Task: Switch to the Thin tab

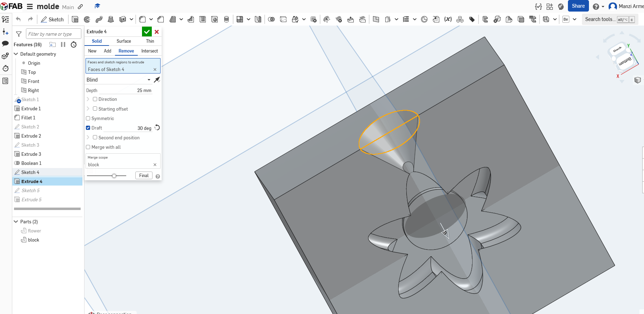Action: click(150, 41)
